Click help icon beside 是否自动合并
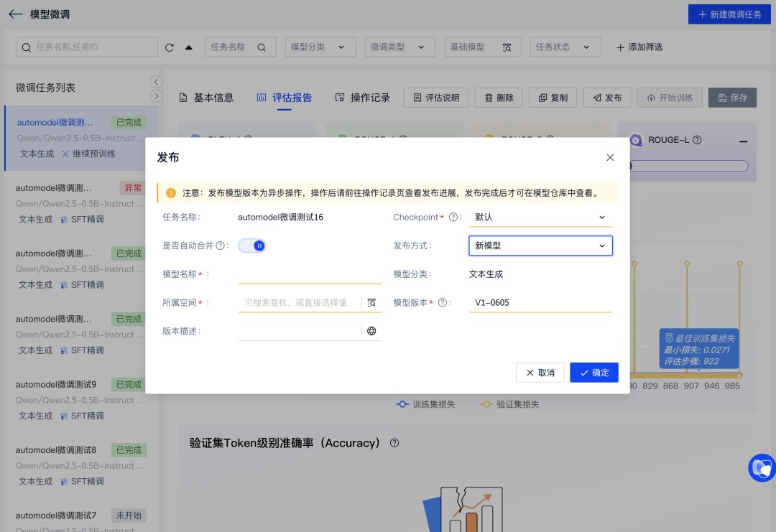The width and height of the screenshot is (776, 532). pyautogui.click(x=221, y=246)
